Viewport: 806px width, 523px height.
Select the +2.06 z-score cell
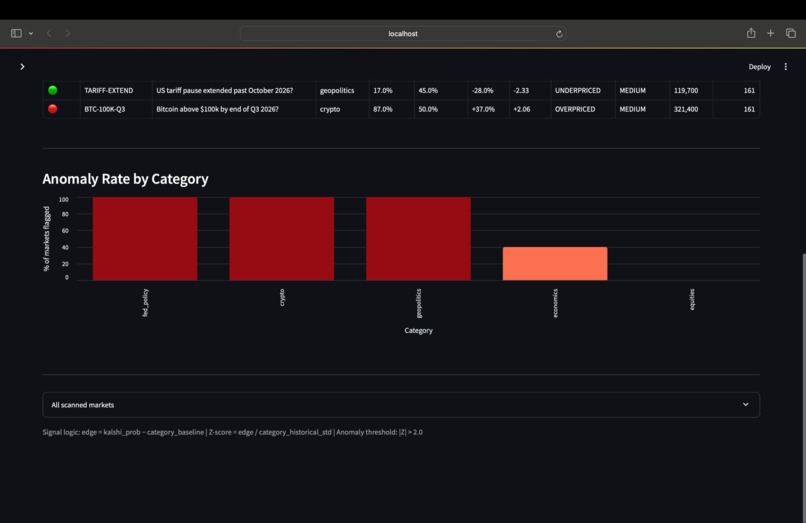pyautogui.click(x=529, y=109)
